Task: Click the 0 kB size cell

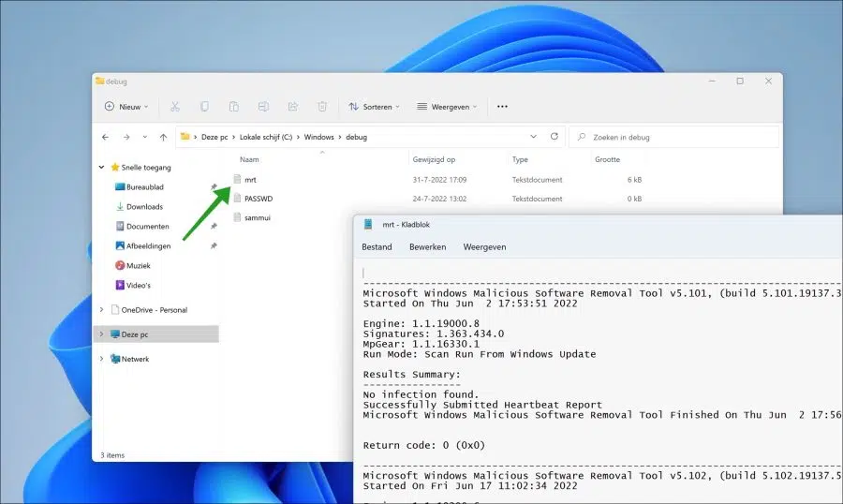Action: point(634,199)
